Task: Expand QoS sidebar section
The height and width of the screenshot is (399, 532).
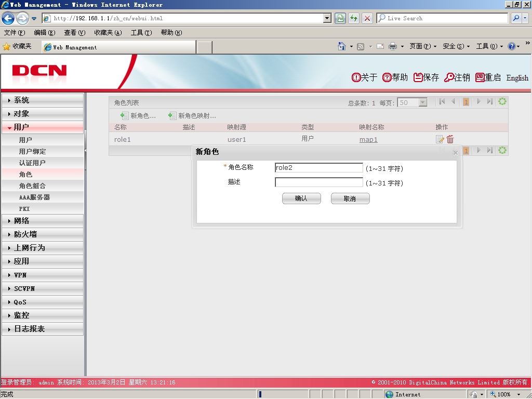Action: click(x=43, y=302)
